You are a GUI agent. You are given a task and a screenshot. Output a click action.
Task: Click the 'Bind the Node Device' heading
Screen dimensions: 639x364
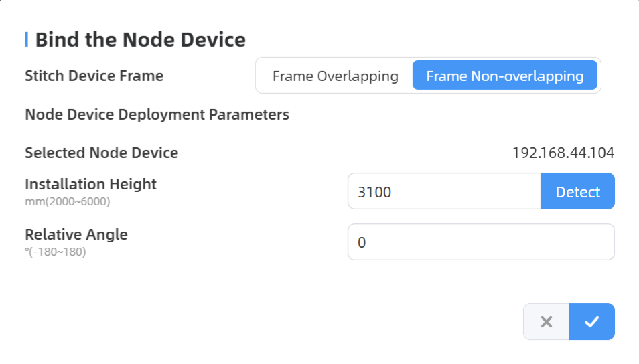[141, 40]
